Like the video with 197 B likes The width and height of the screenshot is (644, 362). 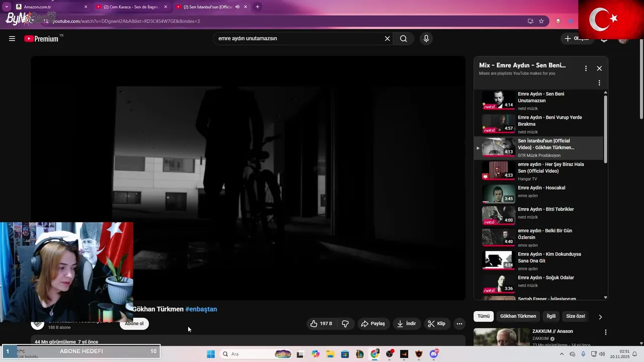(x=321, y=324)
